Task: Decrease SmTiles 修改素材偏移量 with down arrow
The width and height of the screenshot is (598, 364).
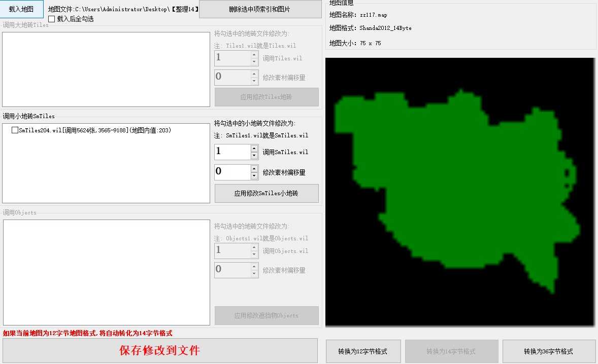Action: [x=254, y=175]
